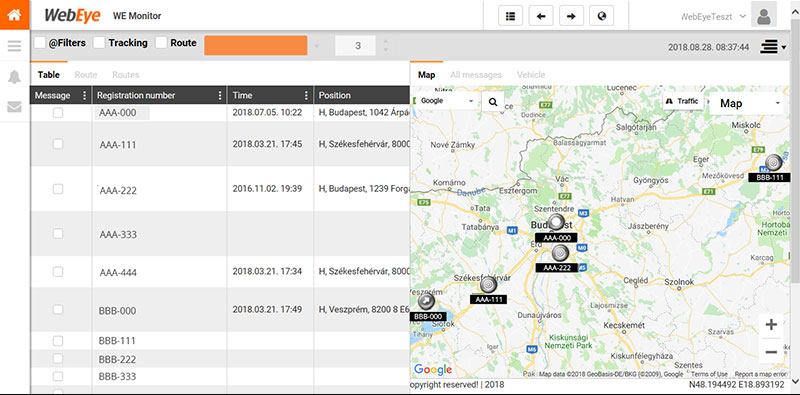Click the right arrow navigation button
Image resolution: width=800 pixels, height=395 pixels.
[571, 16]
